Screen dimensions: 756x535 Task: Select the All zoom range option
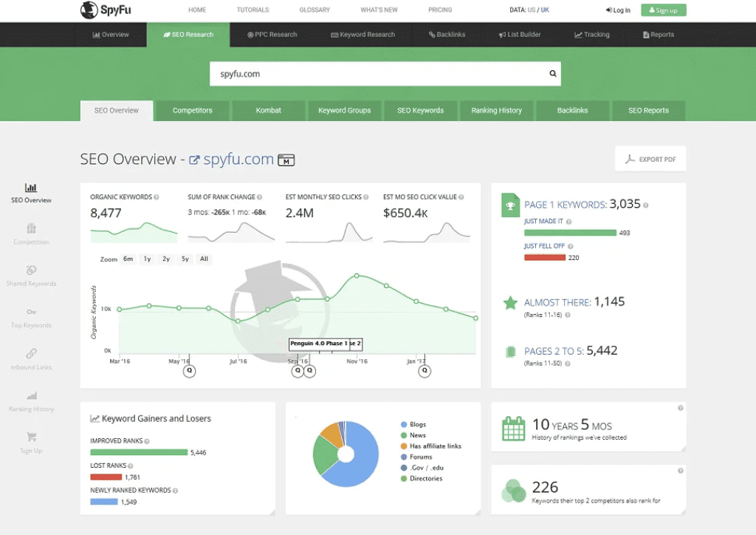pos(204,259)
